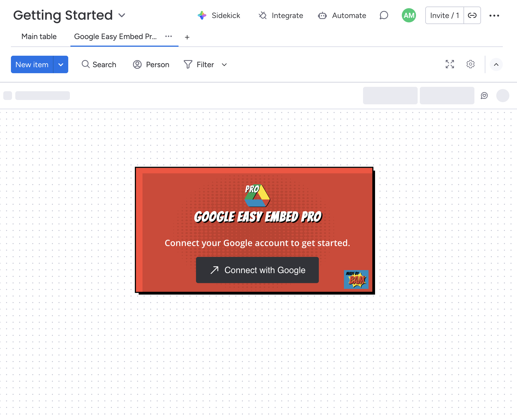Open board updates via chat bubble icon
Screen dimensions: 517x420
click(384, 15)
